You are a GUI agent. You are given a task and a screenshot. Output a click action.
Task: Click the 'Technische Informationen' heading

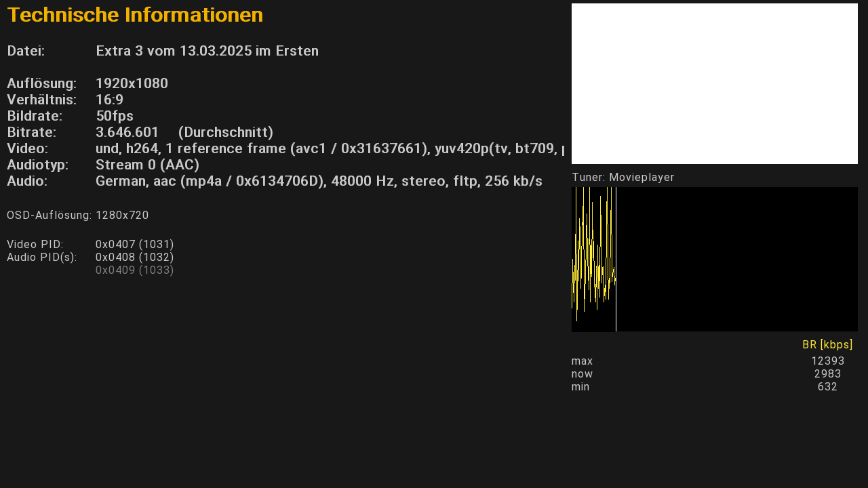click(x=135, y=15)
